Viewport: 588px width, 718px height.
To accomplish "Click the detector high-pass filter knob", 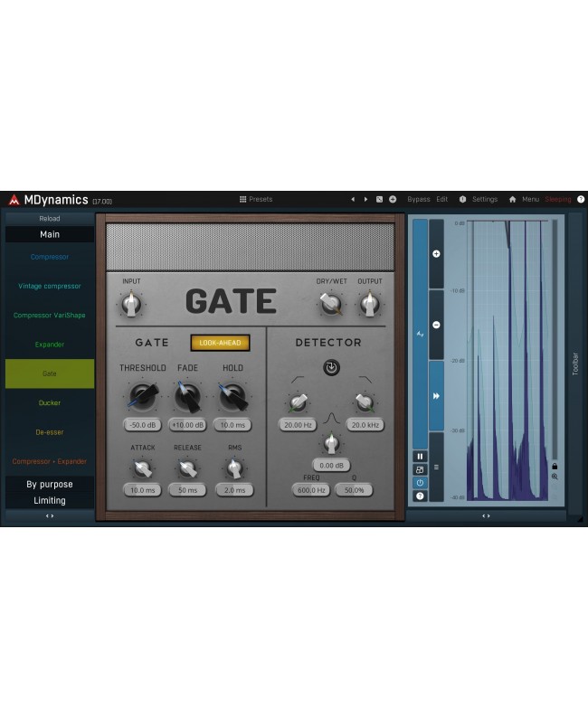I will 299,402.
